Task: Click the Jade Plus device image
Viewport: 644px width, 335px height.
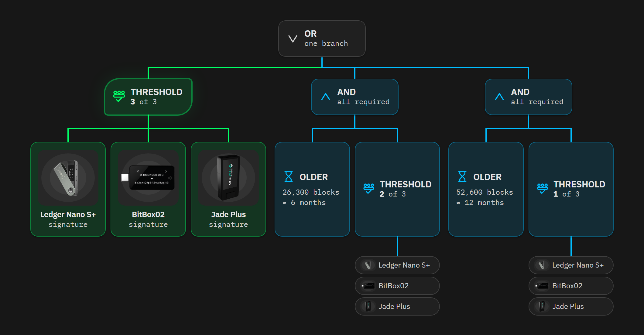Action: (228, 178)
